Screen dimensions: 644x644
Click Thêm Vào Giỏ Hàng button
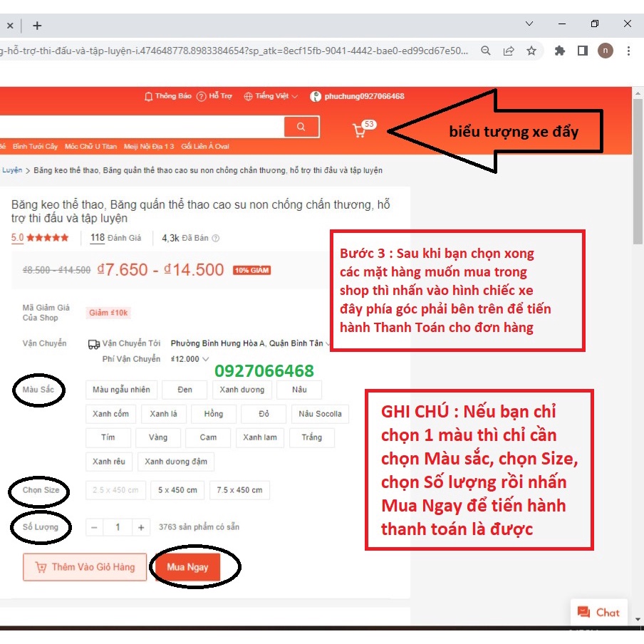click(85, 567)
